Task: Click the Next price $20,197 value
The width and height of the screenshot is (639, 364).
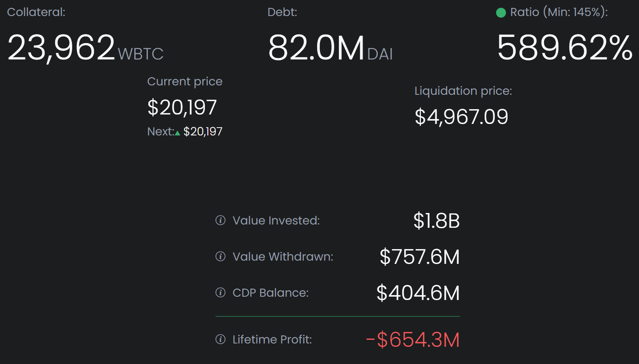Action: (203, 132)
